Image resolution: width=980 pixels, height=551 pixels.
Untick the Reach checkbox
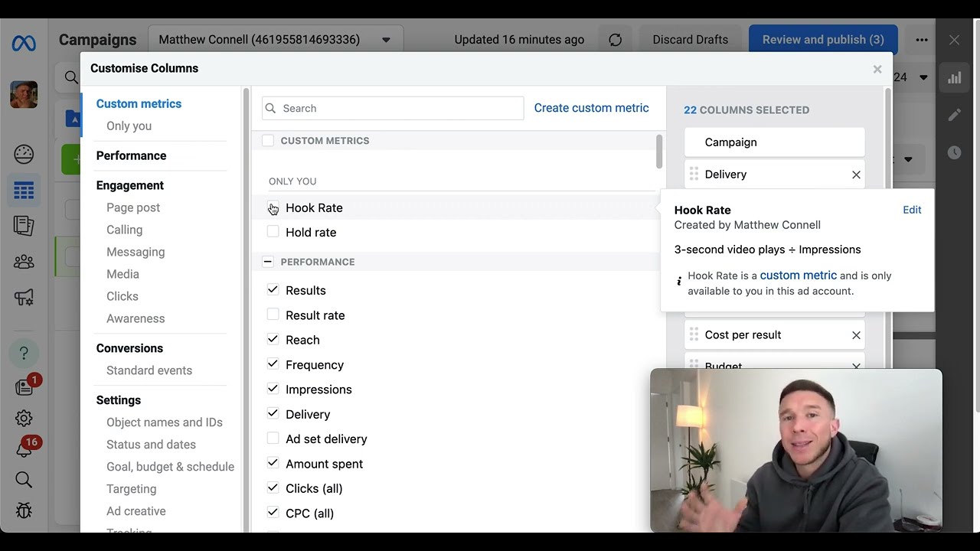(x=273, y=339)
